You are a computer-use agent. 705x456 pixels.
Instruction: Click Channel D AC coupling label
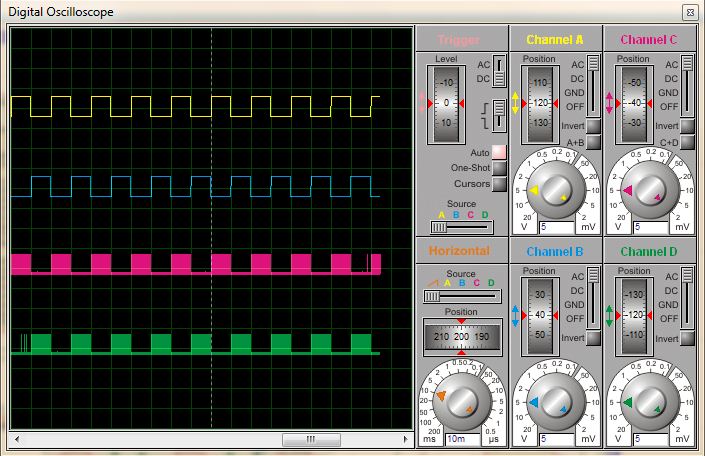click(x=671, y=277)
